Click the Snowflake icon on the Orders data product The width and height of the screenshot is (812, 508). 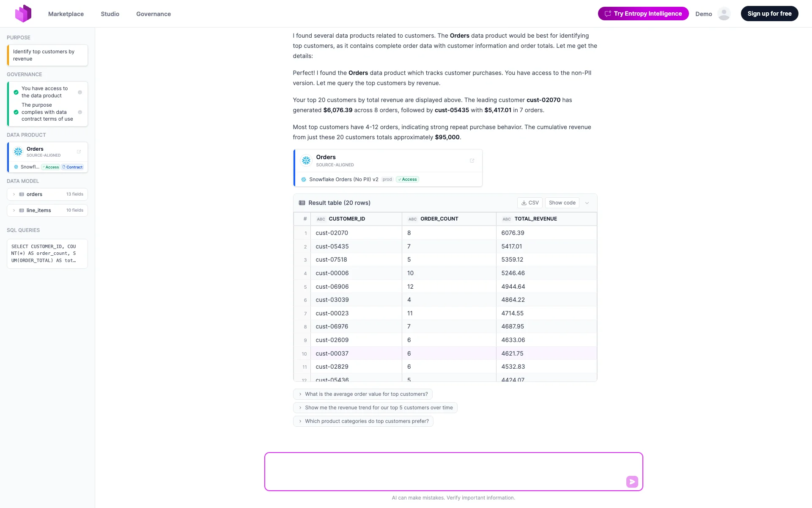18,151
